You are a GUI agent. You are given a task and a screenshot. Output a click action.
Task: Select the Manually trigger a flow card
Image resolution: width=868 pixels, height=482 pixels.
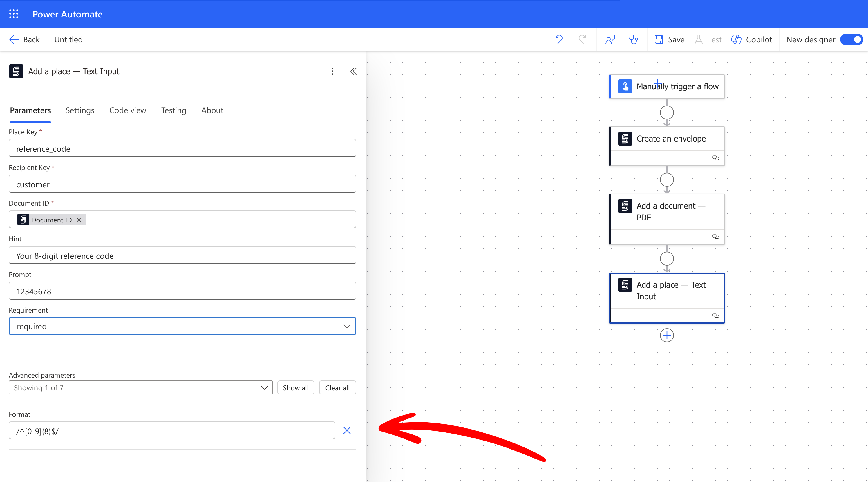[667, 86]
